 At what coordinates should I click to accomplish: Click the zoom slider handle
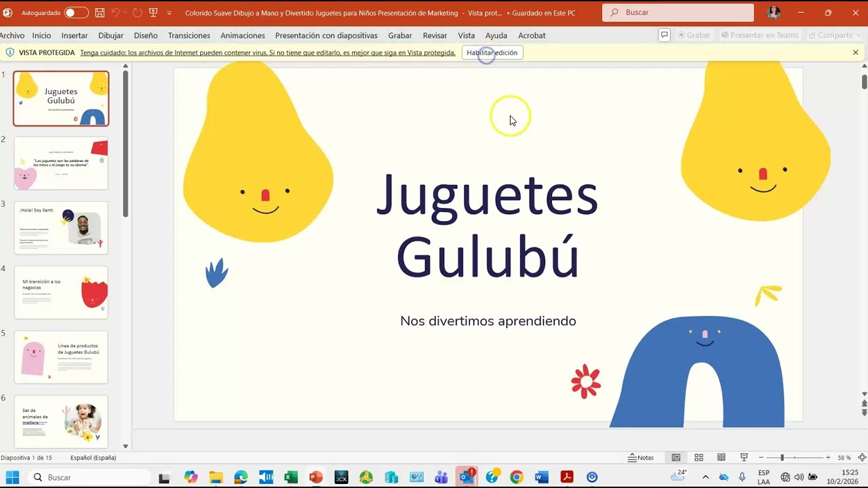(782, 457)
